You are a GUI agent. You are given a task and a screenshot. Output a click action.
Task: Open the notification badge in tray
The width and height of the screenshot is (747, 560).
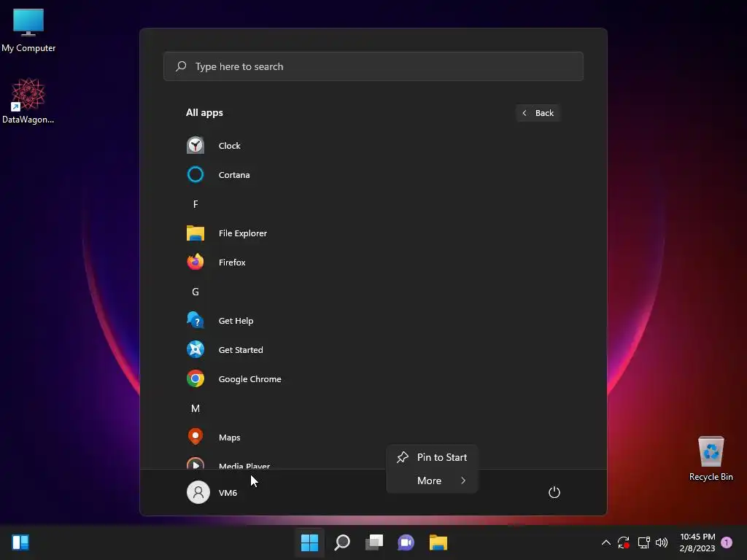tap(727, 542)
